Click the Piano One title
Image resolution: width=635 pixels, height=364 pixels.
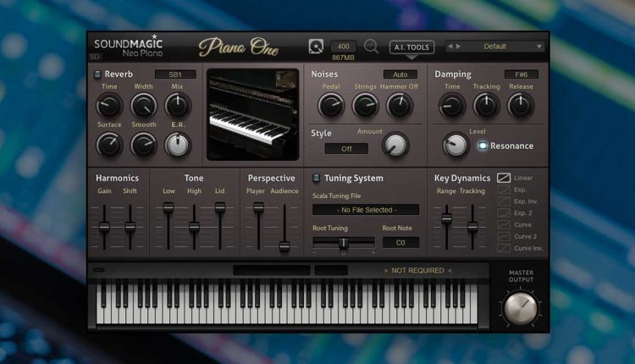point(239,47)
